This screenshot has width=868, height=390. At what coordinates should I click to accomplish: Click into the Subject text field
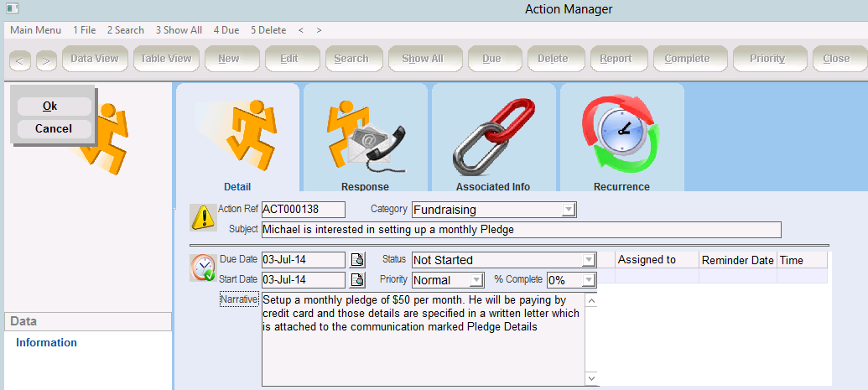pyautogui.click(x=520, y=229)
